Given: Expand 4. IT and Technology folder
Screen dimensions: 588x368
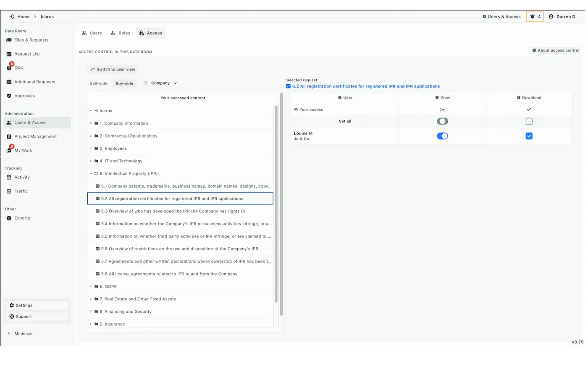Looking at the screenshot, I should (91, 161).
